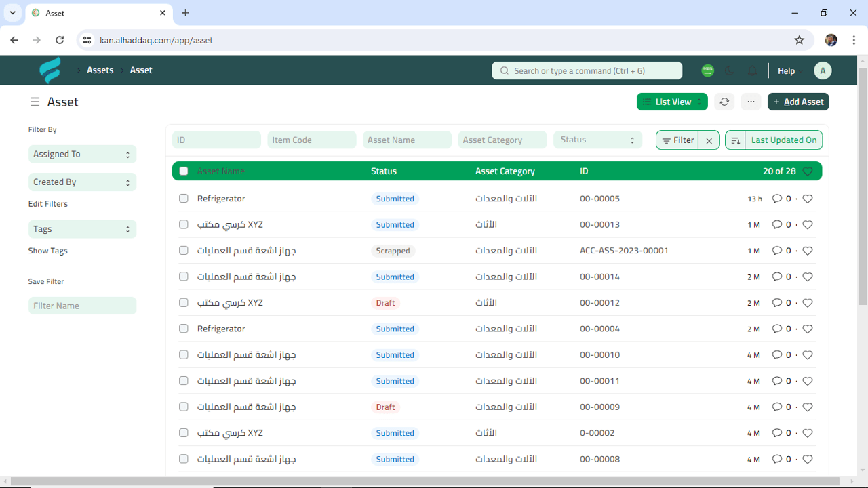Like the ACC-ASS-2023-00001 row heart

[x=807, y=251]
